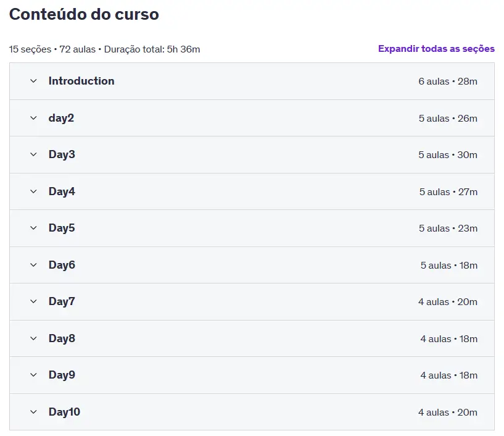Open the Day5 section heading
Image resolution: width=504 pixels, height=436 pixels.
coord(62,228)
